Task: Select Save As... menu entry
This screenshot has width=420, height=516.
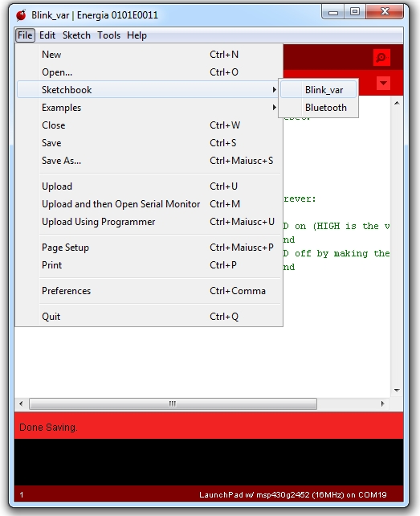Action: point(149,161)
